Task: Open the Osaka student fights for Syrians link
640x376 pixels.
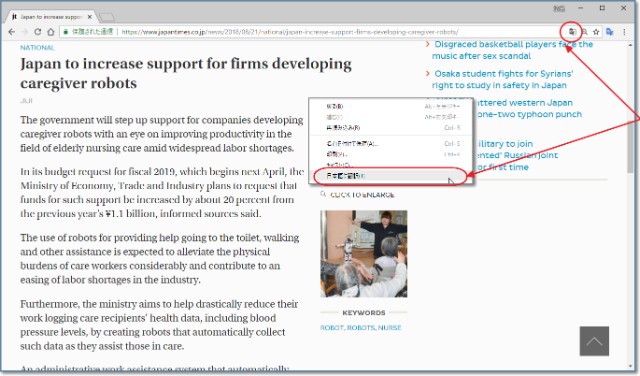Action: [x=502, y=79]
